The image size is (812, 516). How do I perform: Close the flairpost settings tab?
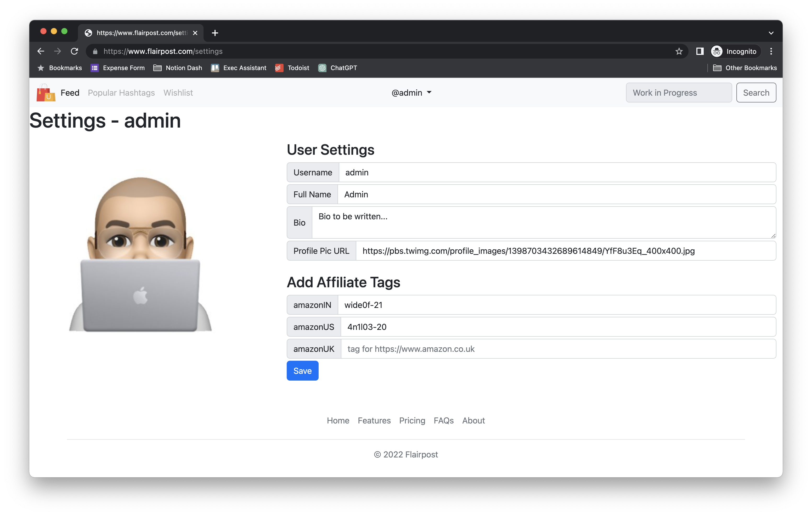195,33
